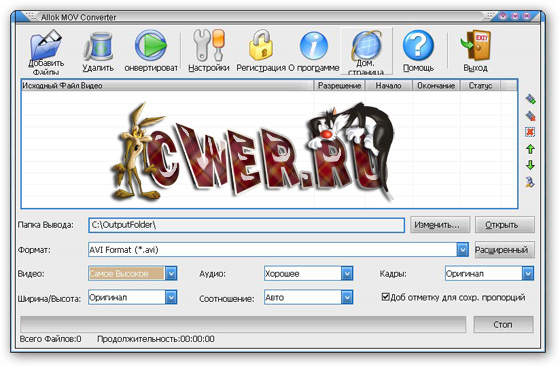Screen dimensions: 560x367
Task: Click the second film strip side icon
Action: point(530,115)
